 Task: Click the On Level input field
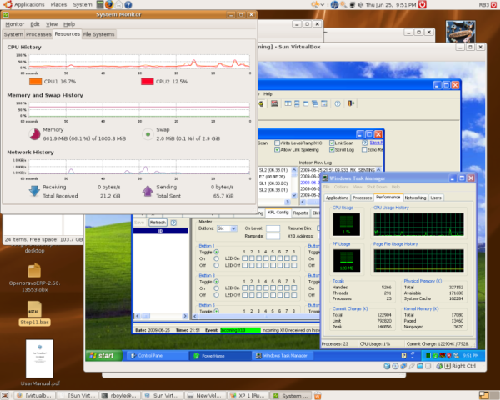pos(273,228)
